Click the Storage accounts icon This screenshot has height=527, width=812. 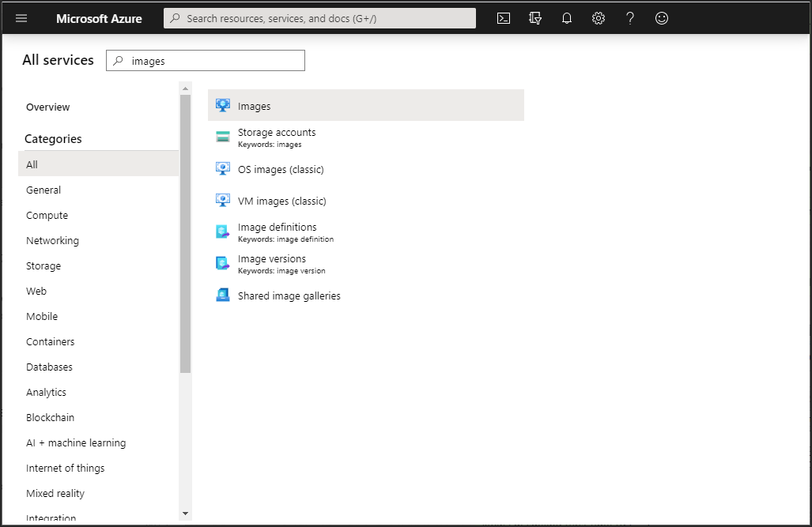pos(223,137)
